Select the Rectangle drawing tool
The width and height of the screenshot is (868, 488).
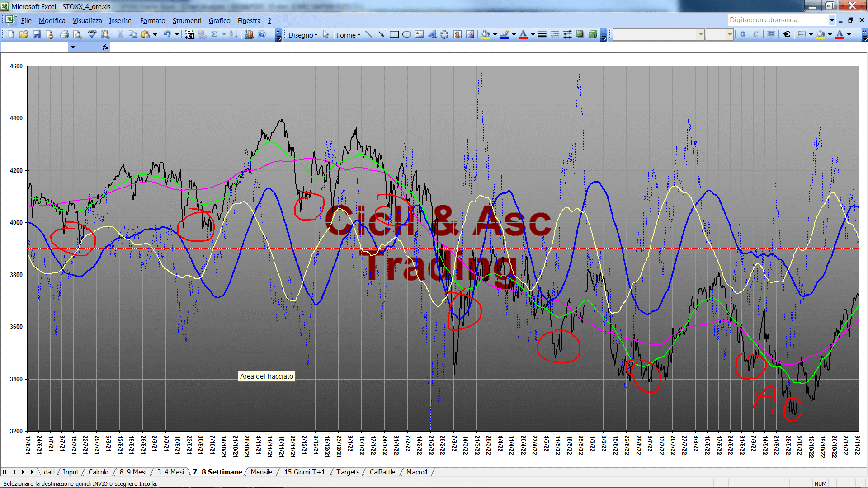pos(394,35)
